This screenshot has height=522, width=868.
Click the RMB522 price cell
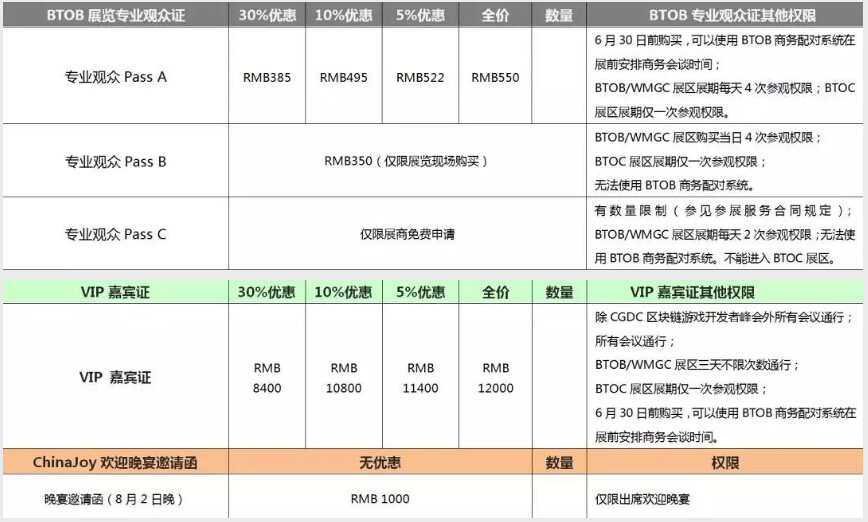pyautogui.click(x=420, y=77)
